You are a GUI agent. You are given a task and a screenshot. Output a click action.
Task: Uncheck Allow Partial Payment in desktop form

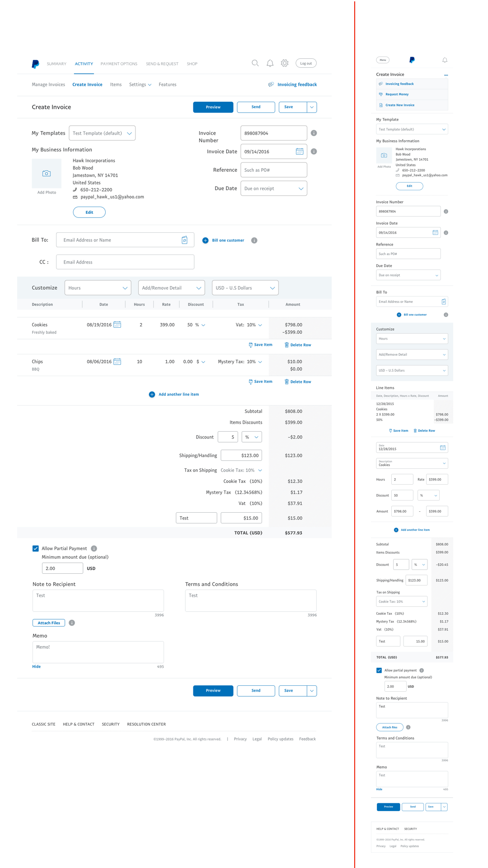pos(36,548)
